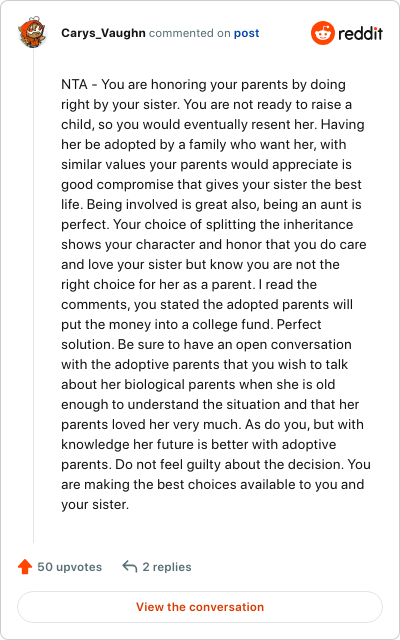Click the reddit wordmark text

[360, 33]
